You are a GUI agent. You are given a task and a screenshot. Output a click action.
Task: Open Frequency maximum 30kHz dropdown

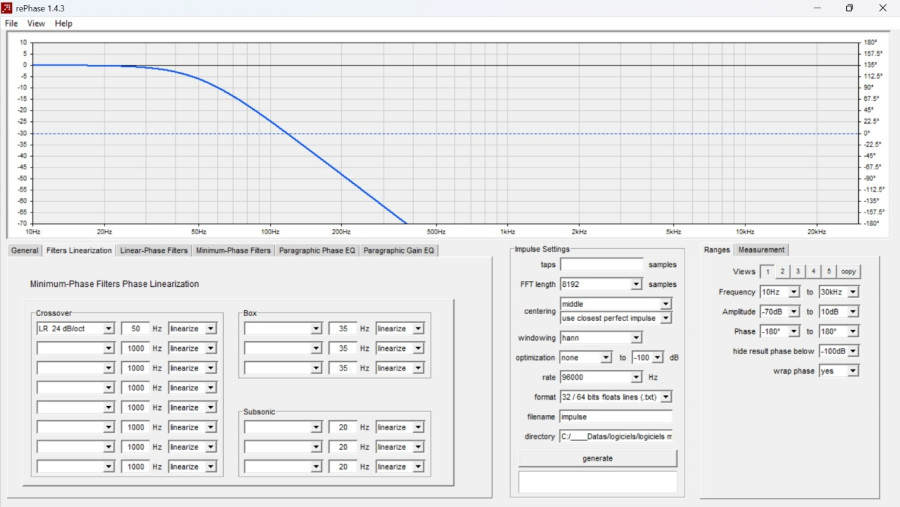839,292
